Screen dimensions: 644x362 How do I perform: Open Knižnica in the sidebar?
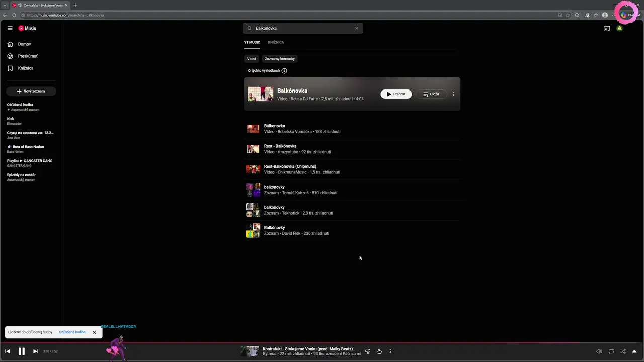coord(26,68)
